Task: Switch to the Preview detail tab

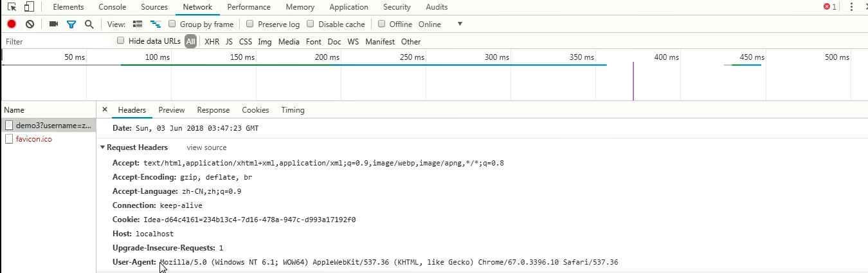Action: click(x=172, y=110)
